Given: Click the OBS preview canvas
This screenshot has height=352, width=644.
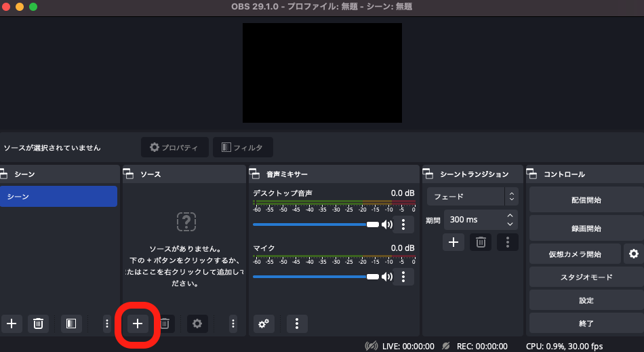Looking at the screenshot, I should (x=322, y=73).
